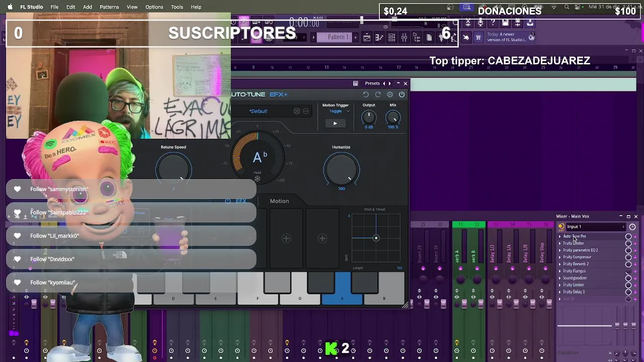
Task: Adjust the Mix knob
Action: point(393,118)
